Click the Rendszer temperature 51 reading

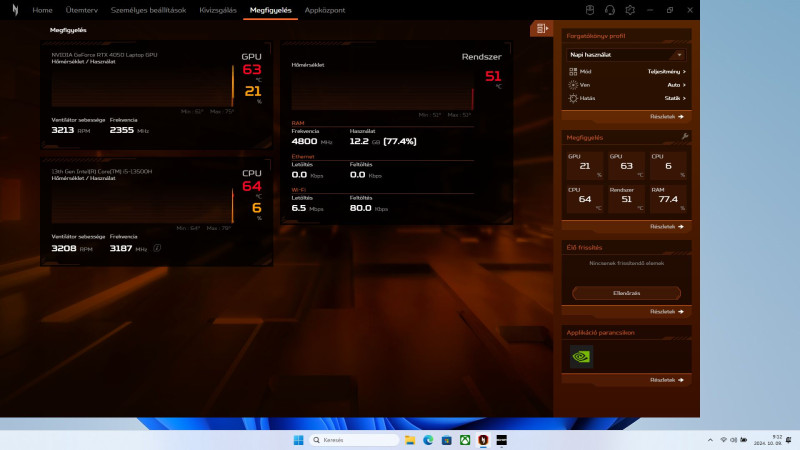493,76
